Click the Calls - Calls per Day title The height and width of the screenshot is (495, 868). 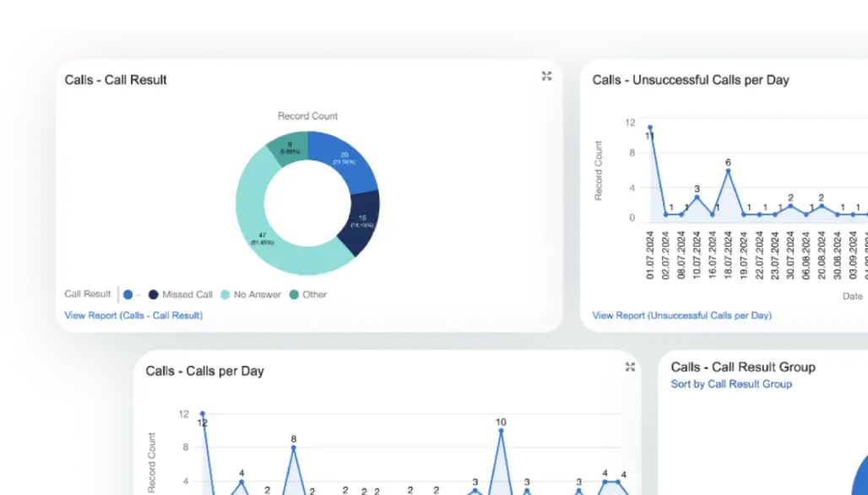(x=205, y=371)
